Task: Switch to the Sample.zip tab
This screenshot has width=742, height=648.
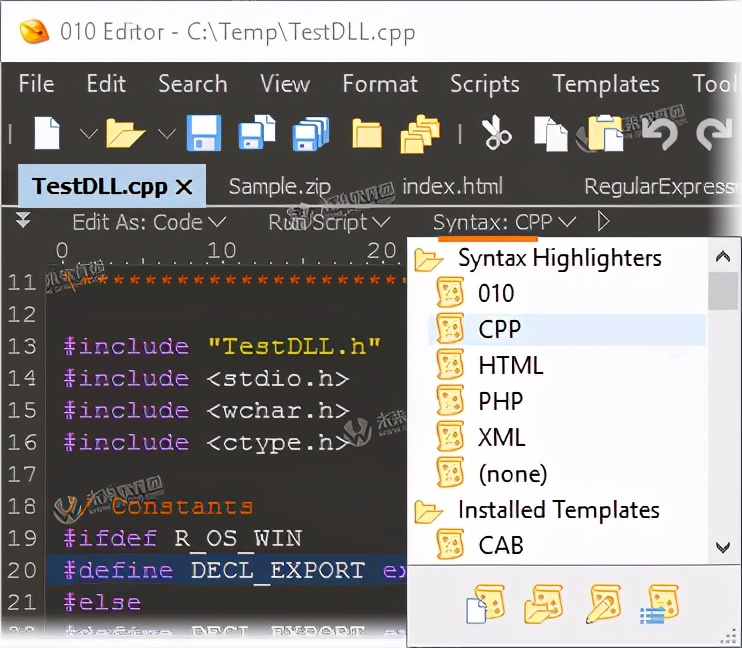Action: click(x=280, y=186)
